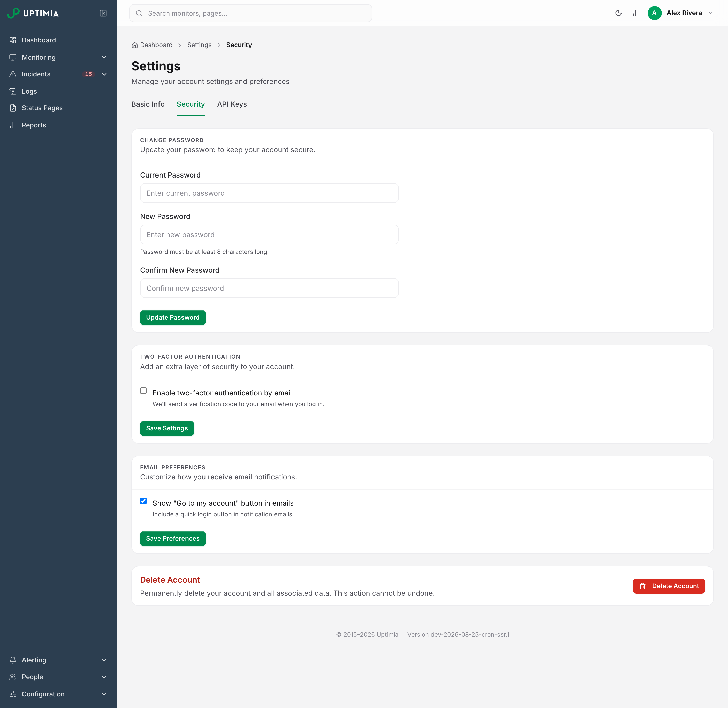Click the Incidents warning triangle icon
Image resolution: width=728 pixels, height=708 pixels.
tap(13, 74)
